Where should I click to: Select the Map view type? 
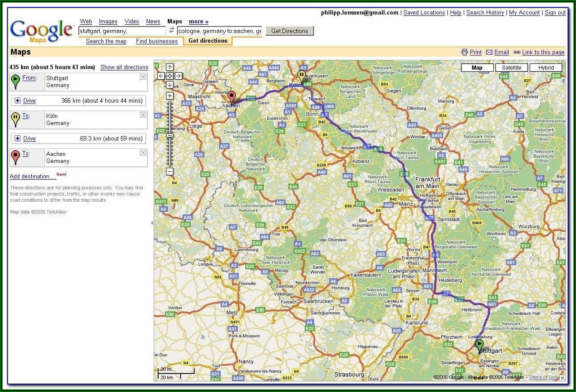coord(477,68)
